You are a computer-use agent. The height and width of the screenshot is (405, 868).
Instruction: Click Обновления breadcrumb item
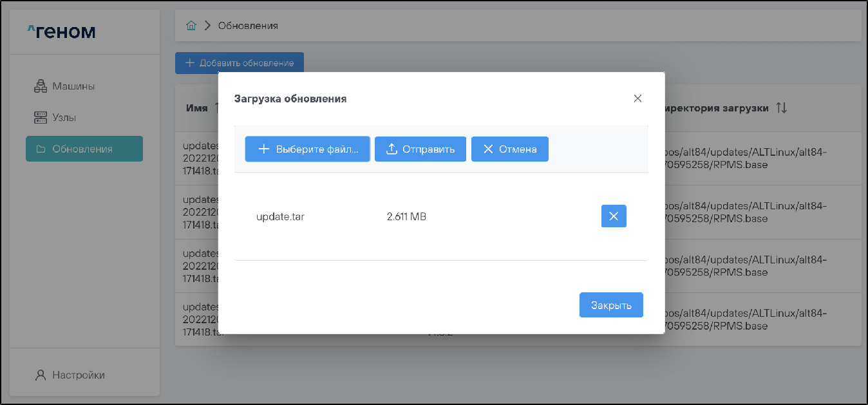(x=248, y=26)
